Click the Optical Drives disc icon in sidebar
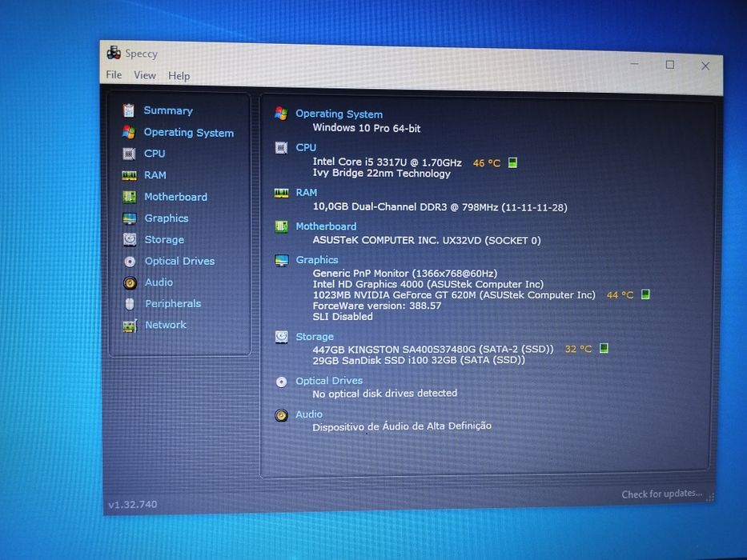747x560 pixels. (x=130, y=262)
